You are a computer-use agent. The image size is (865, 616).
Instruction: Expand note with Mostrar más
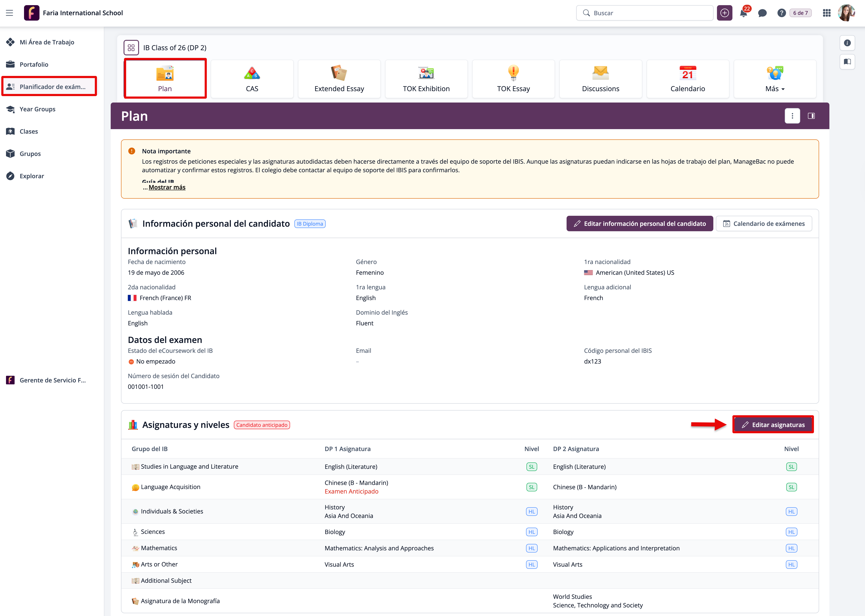167,187
